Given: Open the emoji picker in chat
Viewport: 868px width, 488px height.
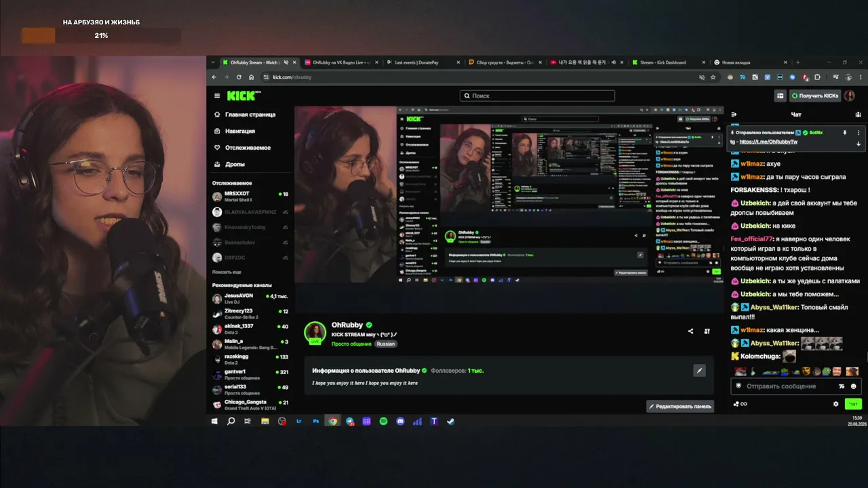Looking at the screenshot, I should (x=854, y=386).
